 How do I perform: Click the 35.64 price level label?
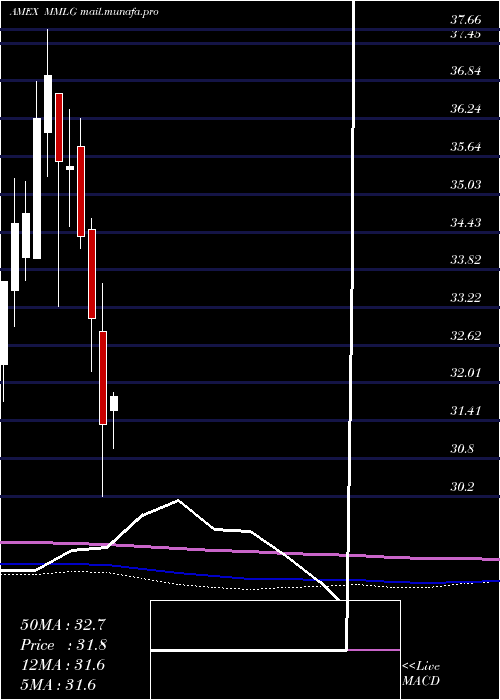tap(466, 146)
